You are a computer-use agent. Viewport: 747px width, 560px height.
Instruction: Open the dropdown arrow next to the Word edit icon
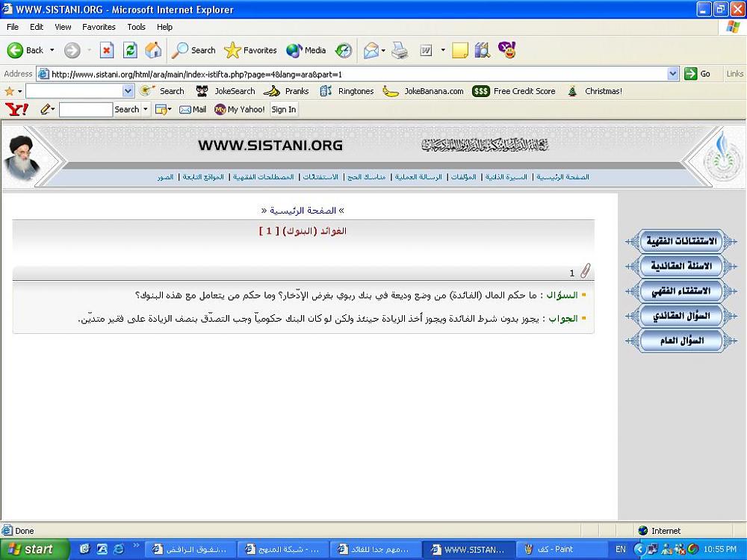pyautogui.click(x=442, y=50)
